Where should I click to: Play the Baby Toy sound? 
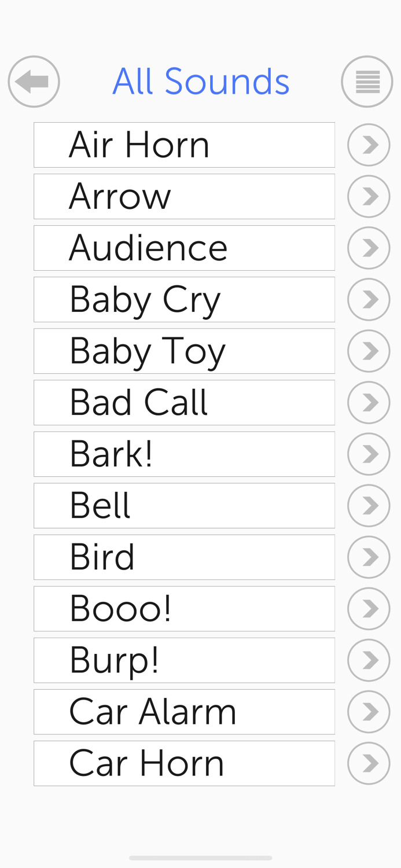coord(184,351)
